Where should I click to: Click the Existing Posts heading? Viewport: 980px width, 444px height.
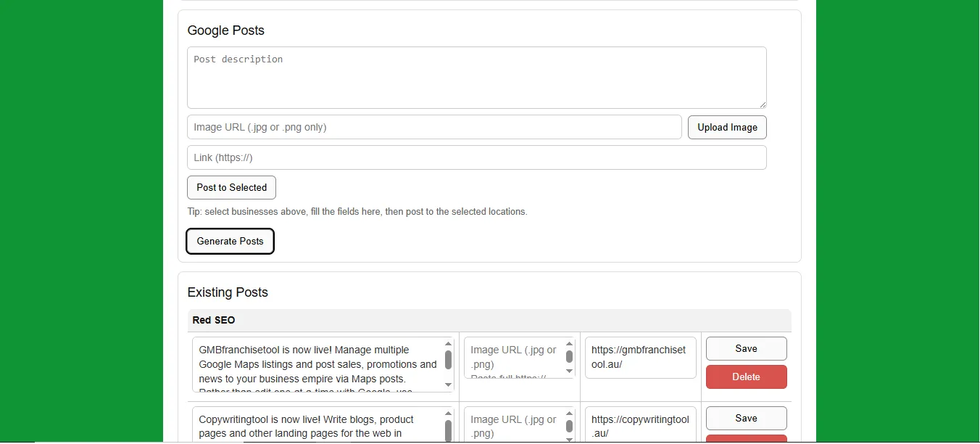click(228, 292)
